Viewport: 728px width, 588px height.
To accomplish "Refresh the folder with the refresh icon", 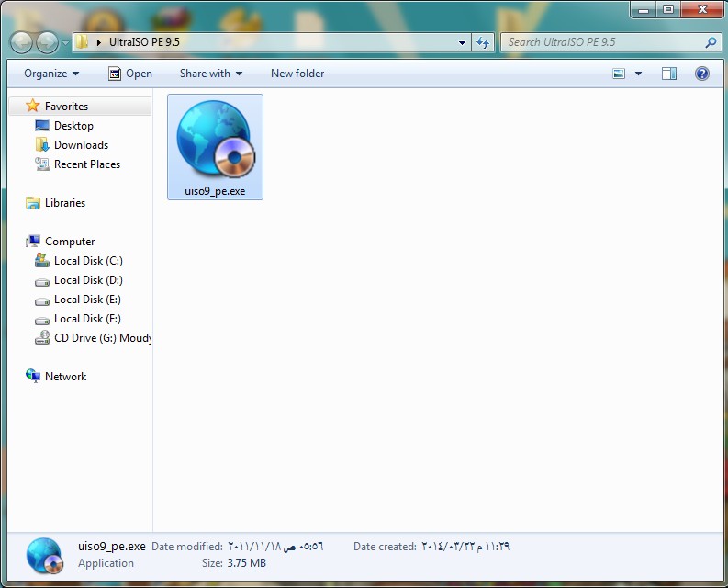I will click(483, 43).
